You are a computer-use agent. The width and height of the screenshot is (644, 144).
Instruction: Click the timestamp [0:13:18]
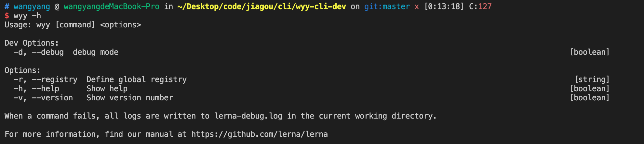444,7
